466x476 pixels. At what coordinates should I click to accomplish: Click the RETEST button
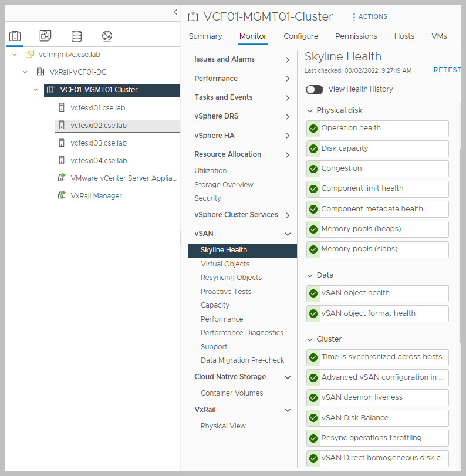pos(447,70)
